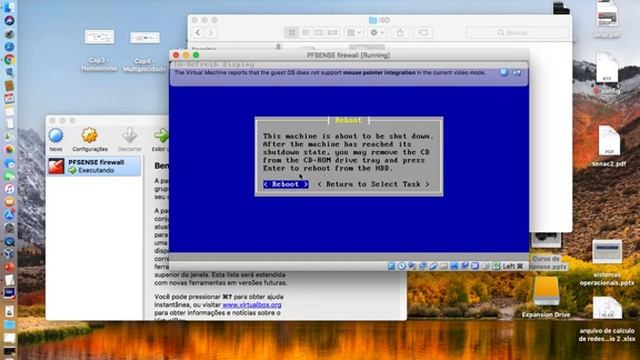Viewport: 640px width, 360px height.
Task: Click the hard disk activity status icon
Action: (391, 266)
